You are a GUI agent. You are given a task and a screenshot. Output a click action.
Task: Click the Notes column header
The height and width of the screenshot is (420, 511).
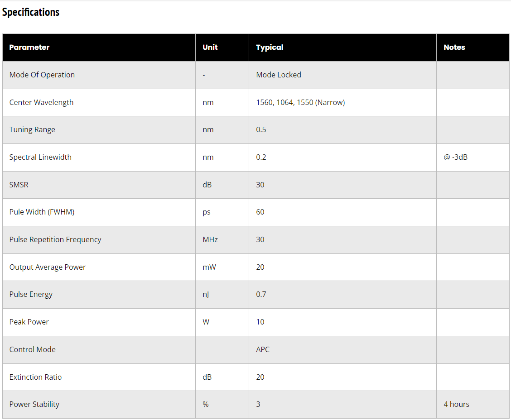(x=454, y=47)
